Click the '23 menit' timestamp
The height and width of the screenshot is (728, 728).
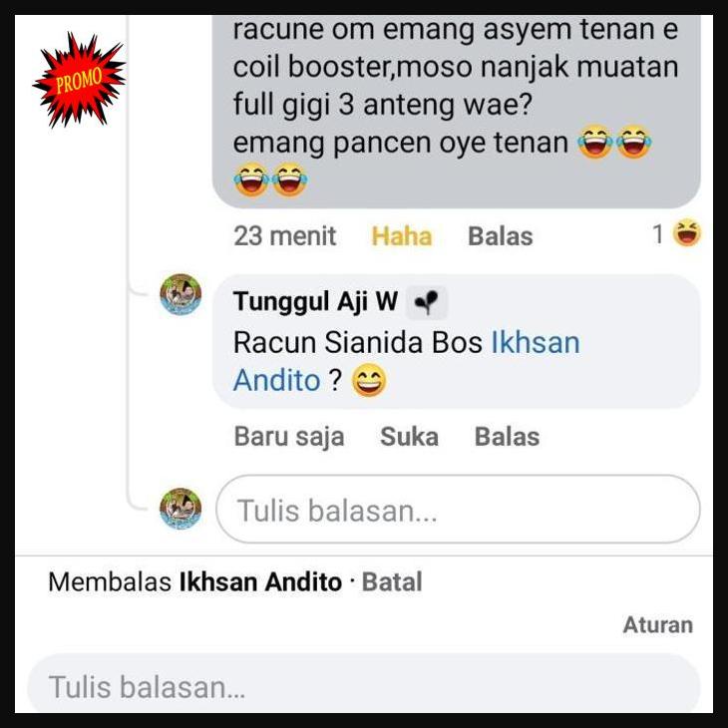[x=284, y=236]
